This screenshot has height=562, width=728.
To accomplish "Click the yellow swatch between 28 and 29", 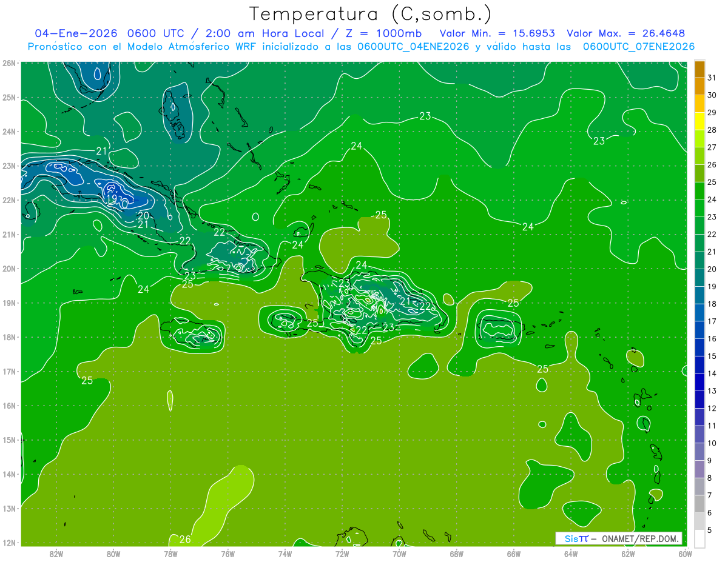I will 699,121.
